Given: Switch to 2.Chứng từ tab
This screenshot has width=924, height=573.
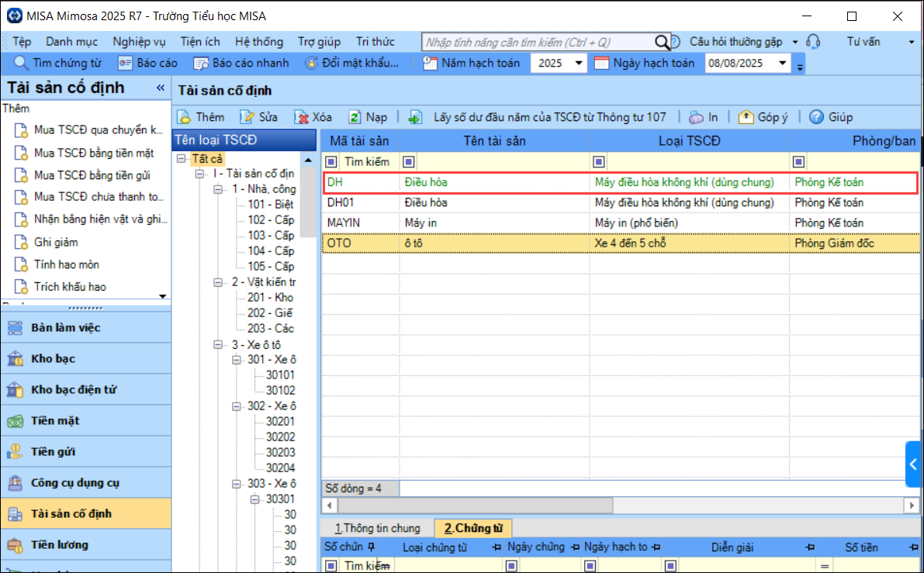Looking at the screenshot, I should tap(473, 528).
